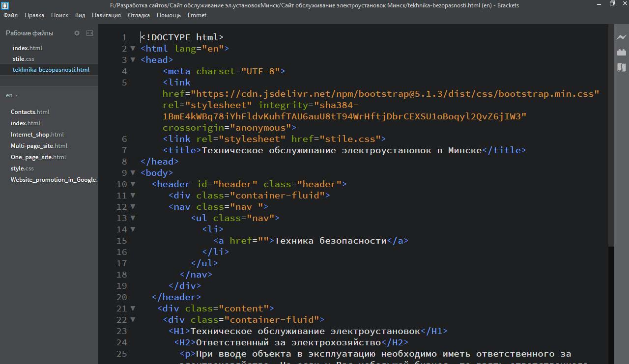
Task: Open Contacts.html in the project tree
Action: 30,112
